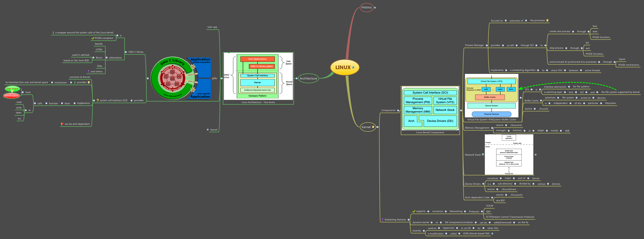644x239 pixels.
Task: Click the green checkmark on 'POSIX compliant'
Action: [93, 38]
